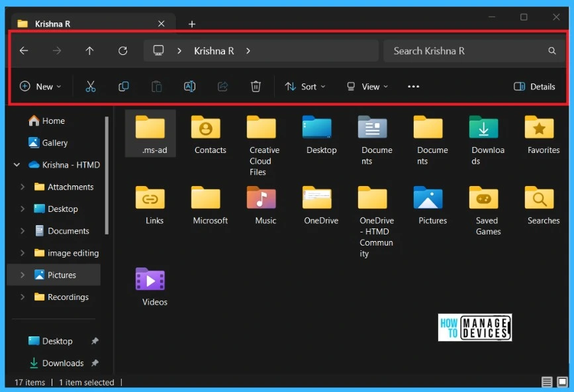Click Krishna R in the address bar
574x392 pixels.
[214, 50]
